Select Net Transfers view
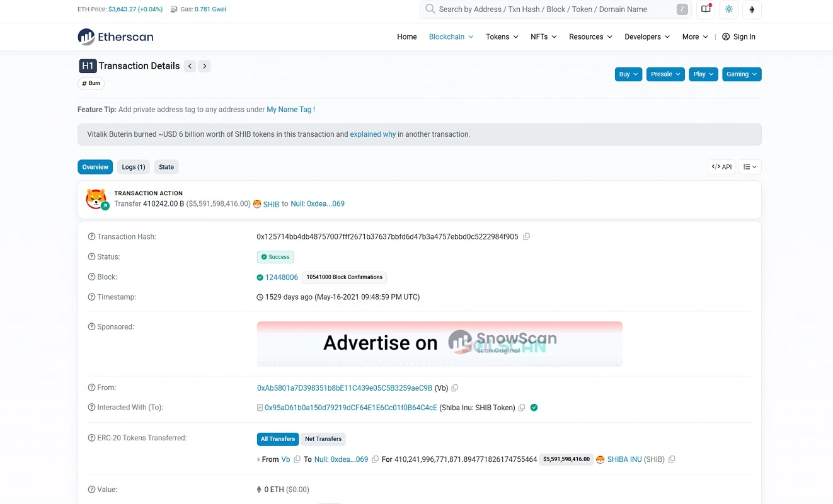833x504 pixels. tap(323, 439)
